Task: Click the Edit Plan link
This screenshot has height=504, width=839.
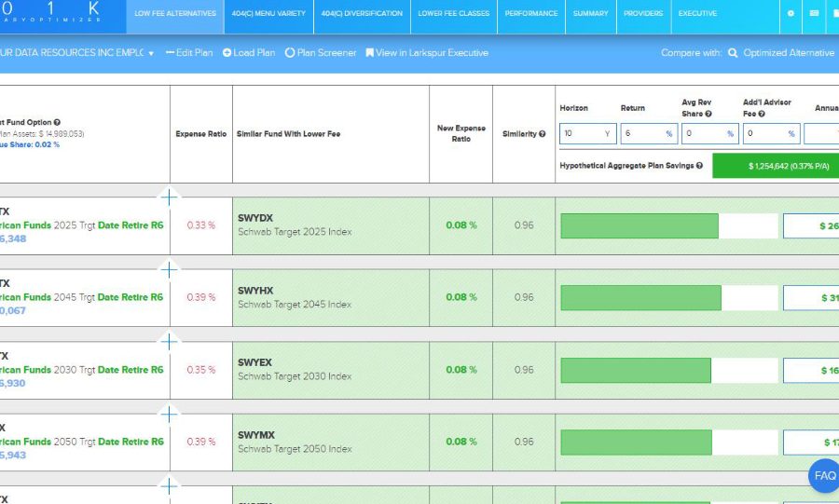Action: [189, 53]
